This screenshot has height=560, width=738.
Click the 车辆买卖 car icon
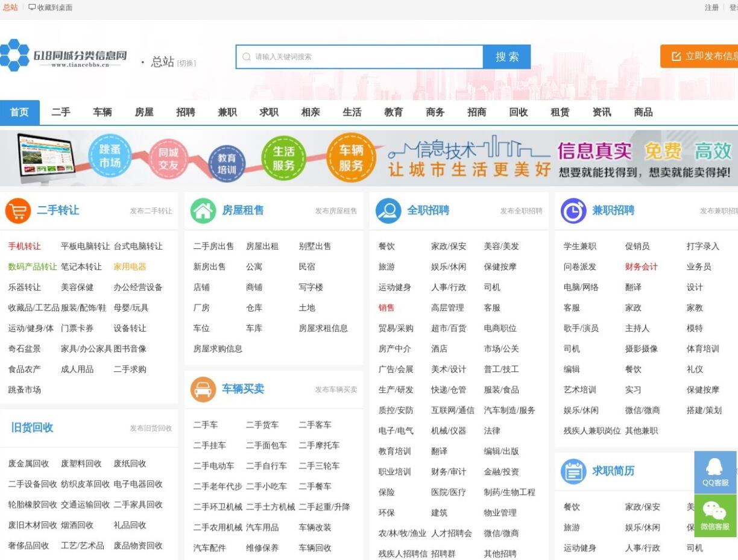pos(204,389)
